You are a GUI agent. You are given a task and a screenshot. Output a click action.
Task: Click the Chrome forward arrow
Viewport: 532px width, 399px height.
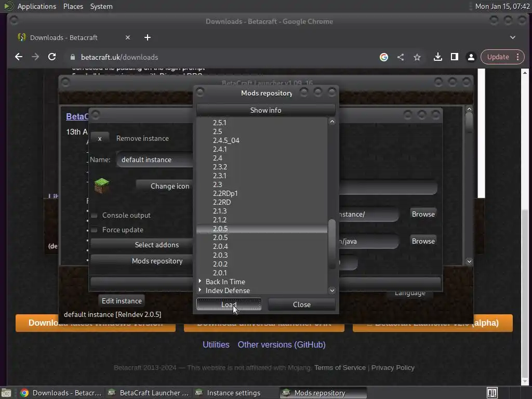[35, 57]
